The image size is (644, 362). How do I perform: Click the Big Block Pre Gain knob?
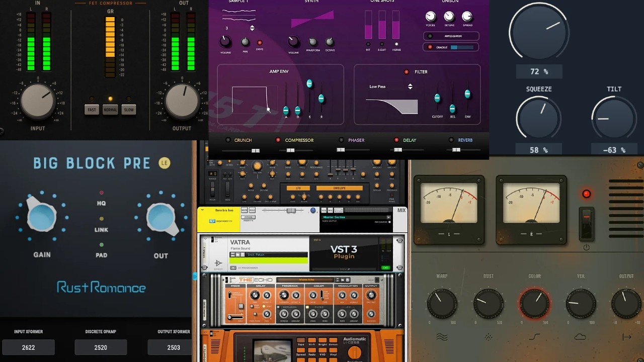click(41, 217)
